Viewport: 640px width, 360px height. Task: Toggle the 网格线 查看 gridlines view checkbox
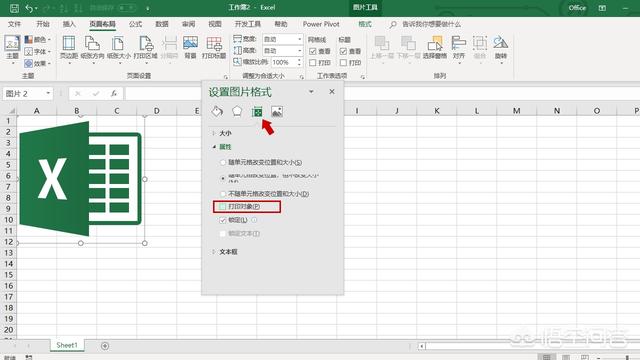313,51
